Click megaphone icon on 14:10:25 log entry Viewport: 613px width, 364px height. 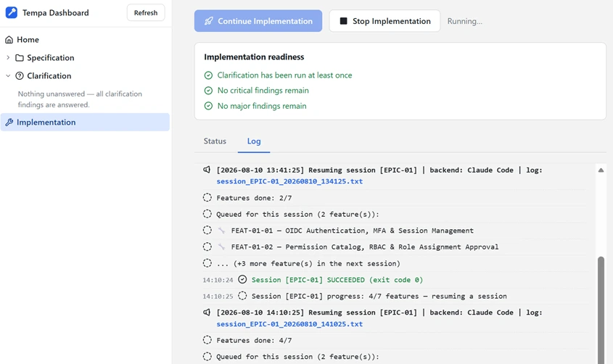(x=207, y=312)
